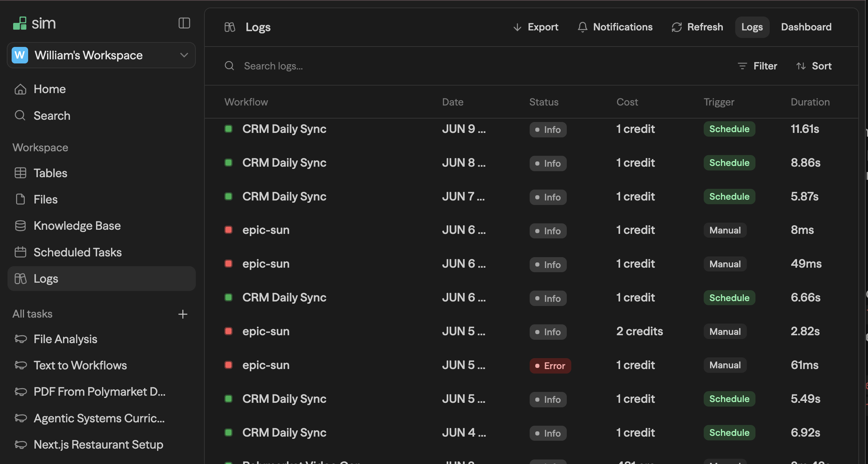Open the Sort options
Image resolution: width=868 pixels, height=464 pixels.
pyautogui.click(x=814, y=66)
